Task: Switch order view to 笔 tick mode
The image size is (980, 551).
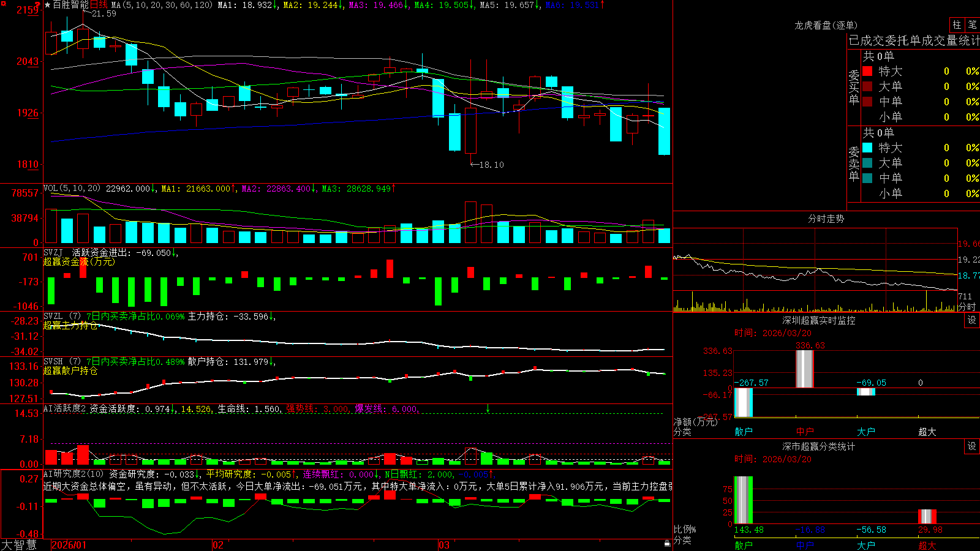Action: point(973,25)
